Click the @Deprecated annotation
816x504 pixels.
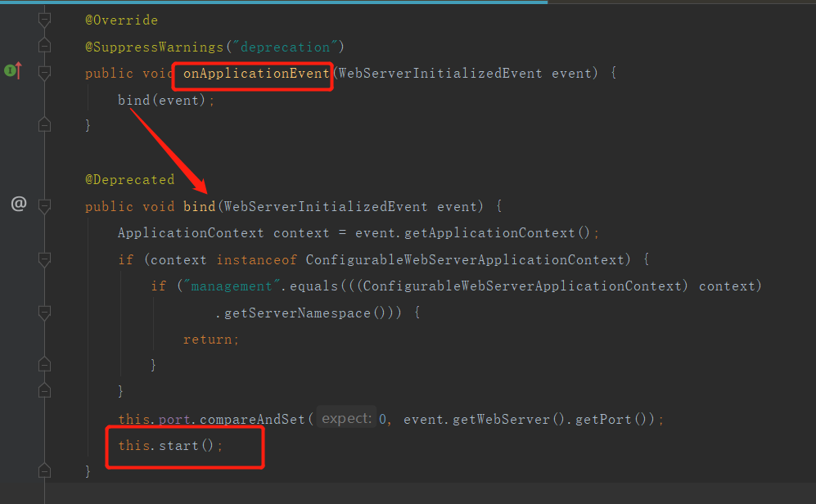click(129, 179)
